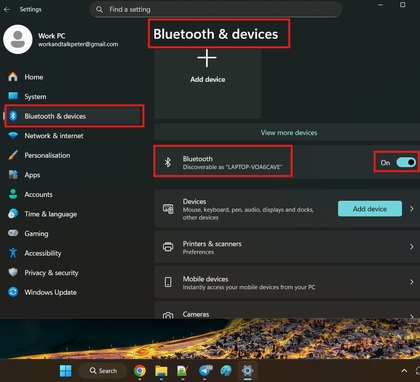Click the Network wifi icon
The height and width of the screenshot is (382, 420).
(x=13, y=135)
